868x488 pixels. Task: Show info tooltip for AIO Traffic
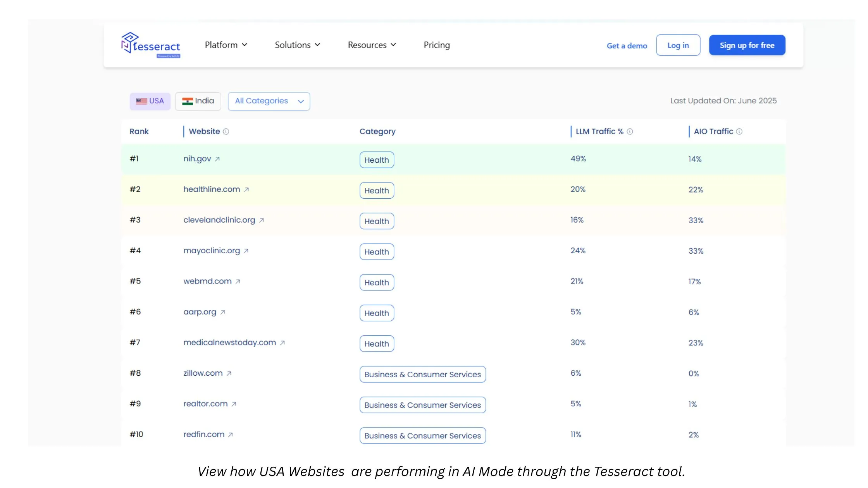point(739,132)
